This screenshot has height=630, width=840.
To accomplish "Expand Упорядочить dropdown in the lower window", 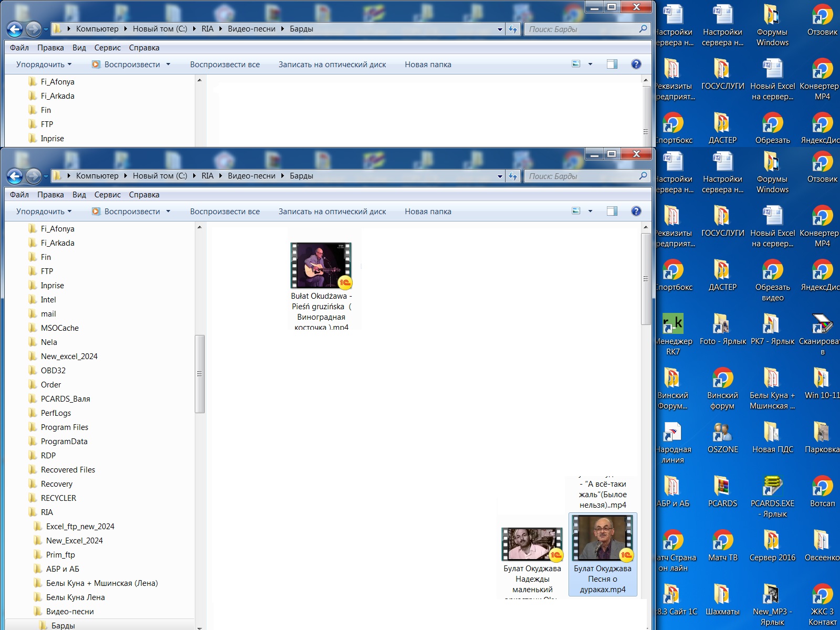I will click(x=44, y=212).
